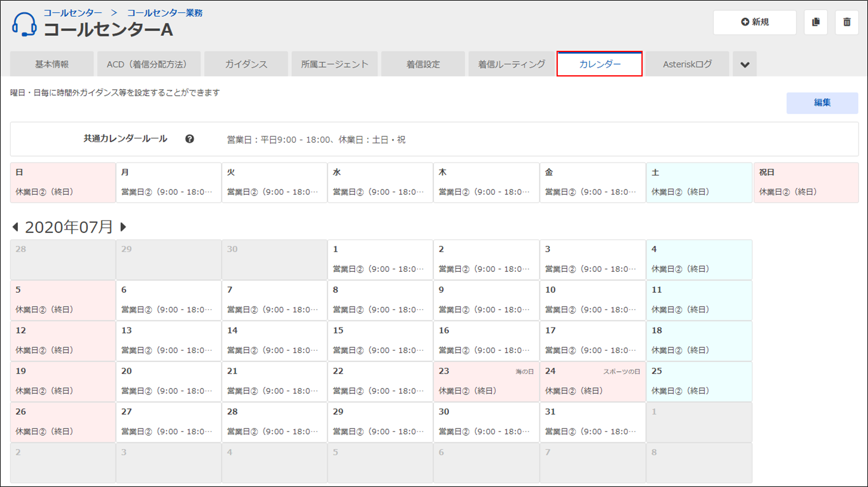Expand more tabs with chevron dropdown
Viewport: 868px width, 487px height.
(x=745, y=65)
